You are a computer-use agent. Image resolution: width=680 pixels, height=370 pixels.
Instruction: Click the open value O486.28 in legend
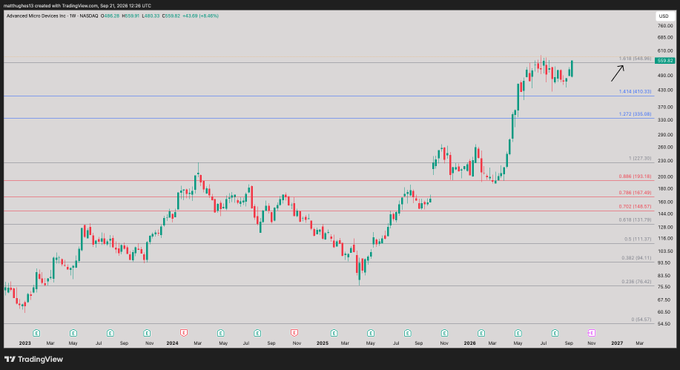pyautogui.click(x=110, y=16)
